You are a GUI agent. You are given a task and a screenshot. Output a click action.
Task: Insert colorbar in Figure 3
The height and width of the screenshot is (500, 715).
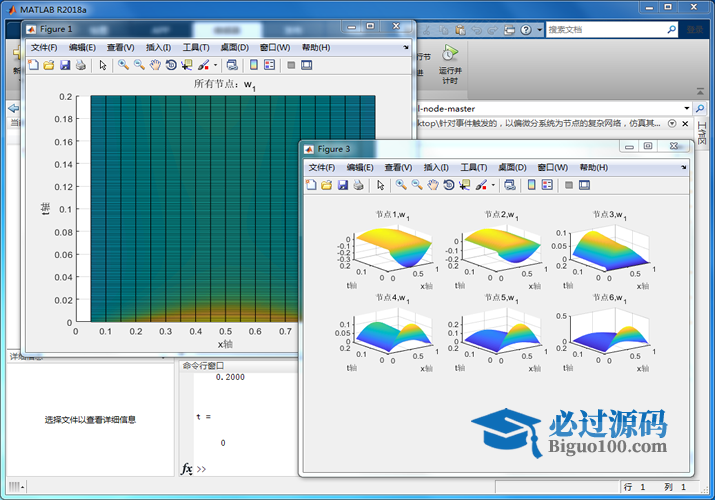(x=532, y=185)
